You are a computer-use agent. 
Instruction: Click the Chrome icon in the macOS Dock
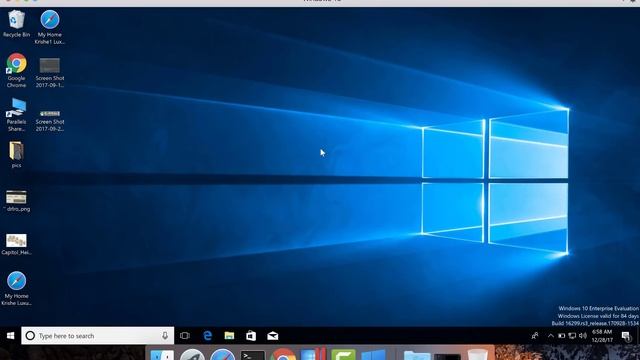pos(283,355)
